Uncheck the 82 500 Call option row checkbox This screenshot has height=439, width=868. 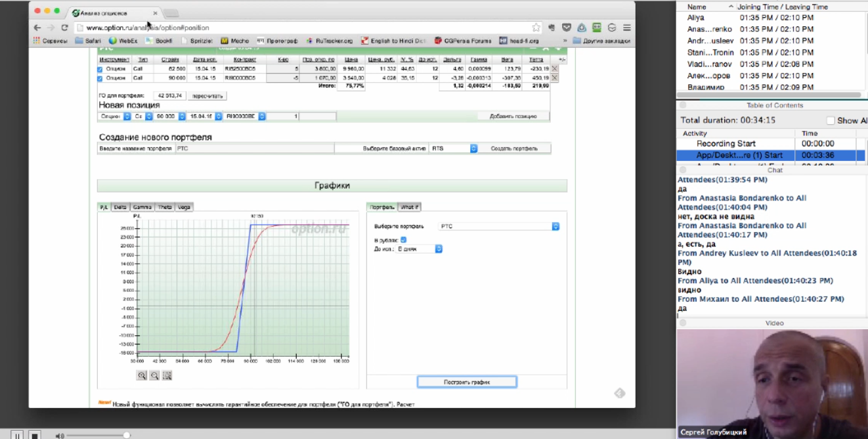click(x=100, y=69)
